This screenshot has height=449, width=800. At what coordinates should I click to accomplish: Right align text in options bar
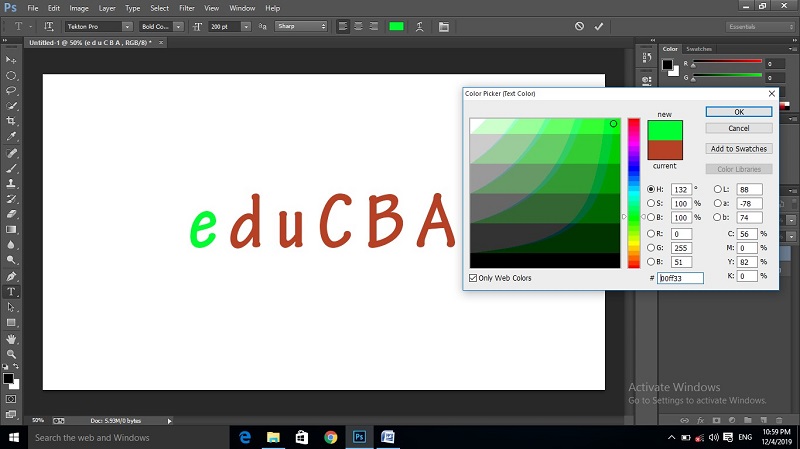click(x=373, y=27)
